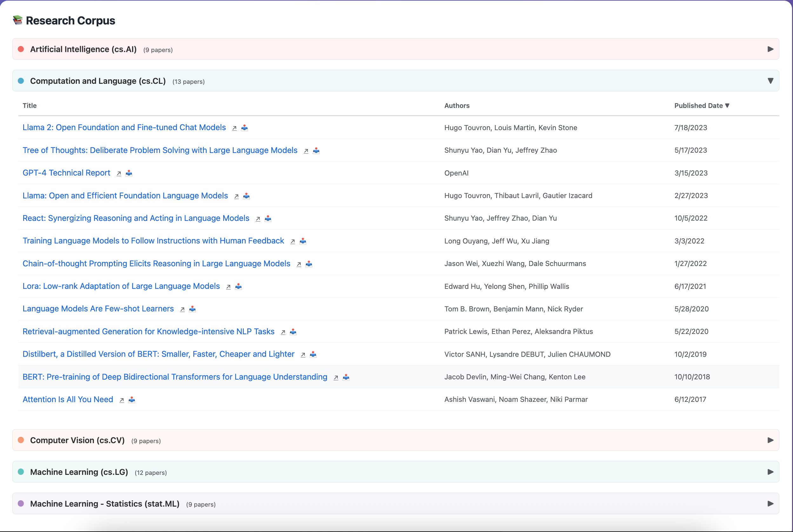Open external link for Lora paper

(228, 287)
